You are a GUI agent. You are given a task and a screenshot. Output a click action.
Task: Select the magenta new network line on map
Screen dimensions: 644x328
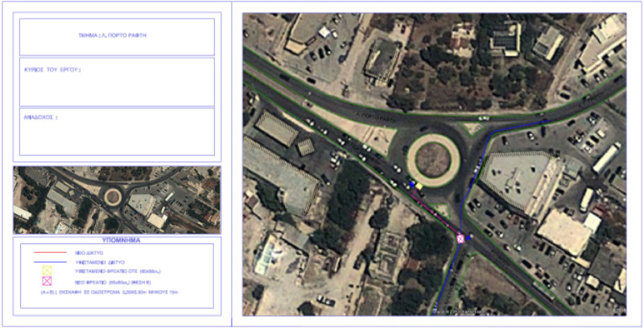pos(439,214)
